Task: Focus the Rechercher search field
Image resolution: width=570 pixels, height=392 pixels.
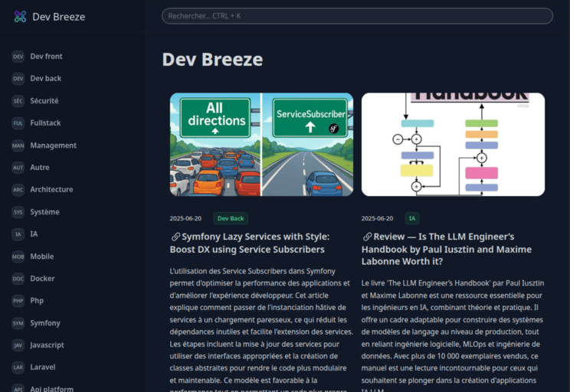Action: pos(357,16)
